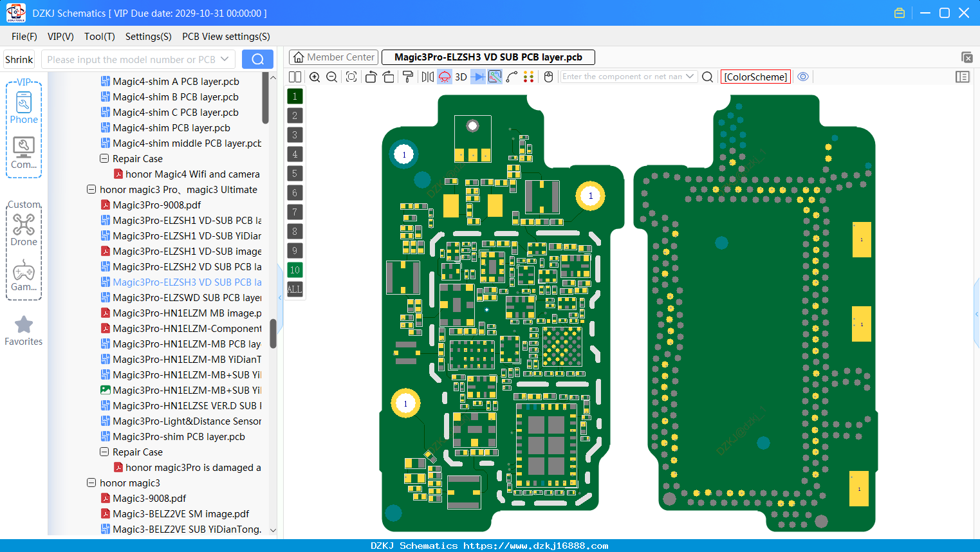
Task: Open Favorites in the sidebar
Action: (x=24, y=331)
